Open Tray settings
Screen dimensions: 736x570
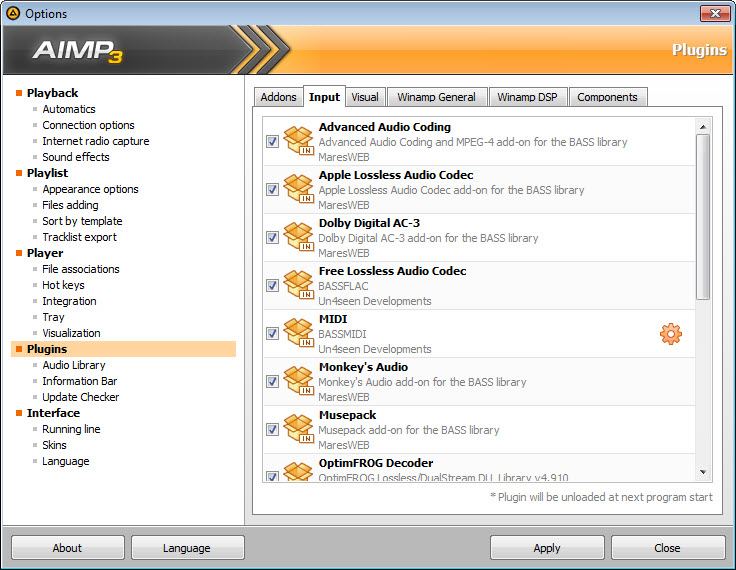coord(53,317)
